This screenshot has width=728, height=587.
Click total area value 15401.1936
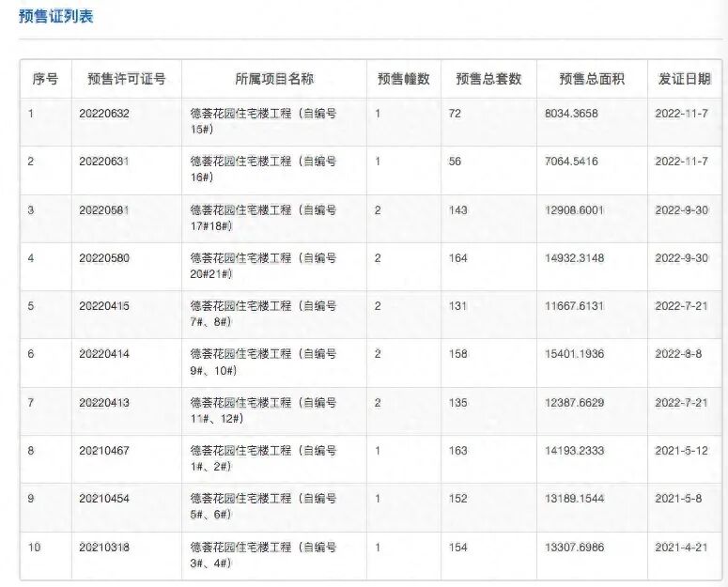click(x=574, y=354)
